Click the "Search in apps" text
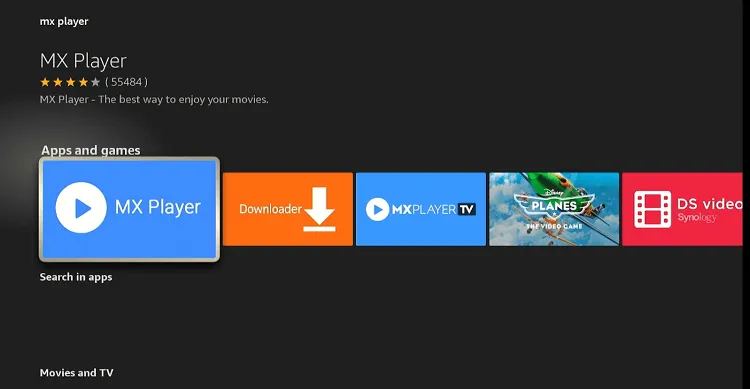Viewport: 750px width, 389px height. (x=76, y=277)
